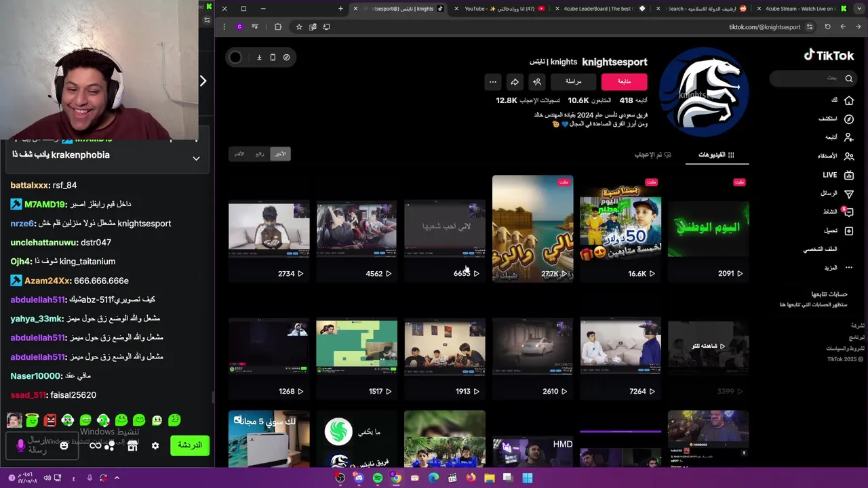
Task: Switch to the 4cube LeaderBoard tab
Action: [x=599, y=9]
